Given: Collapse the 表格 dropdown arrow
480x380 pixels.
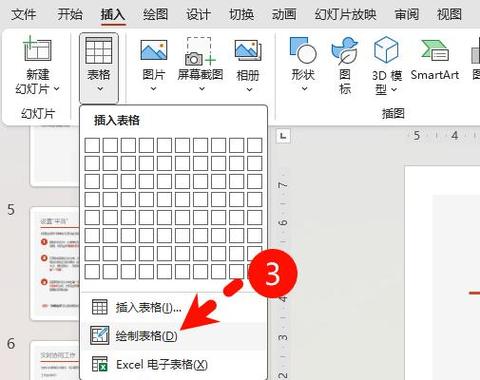Looking at the screenshot, I should [x=100, y=89].
